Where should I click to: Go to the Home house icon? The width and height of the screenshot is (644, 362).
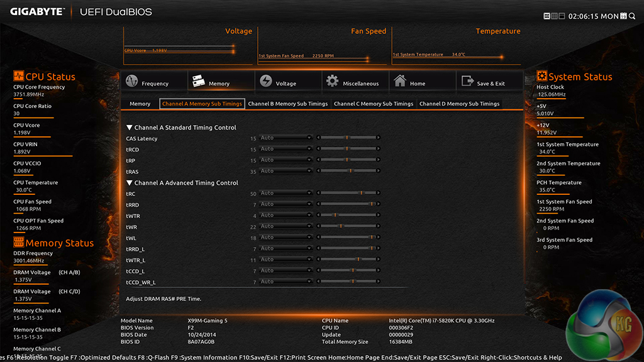[x=399, y=80]
